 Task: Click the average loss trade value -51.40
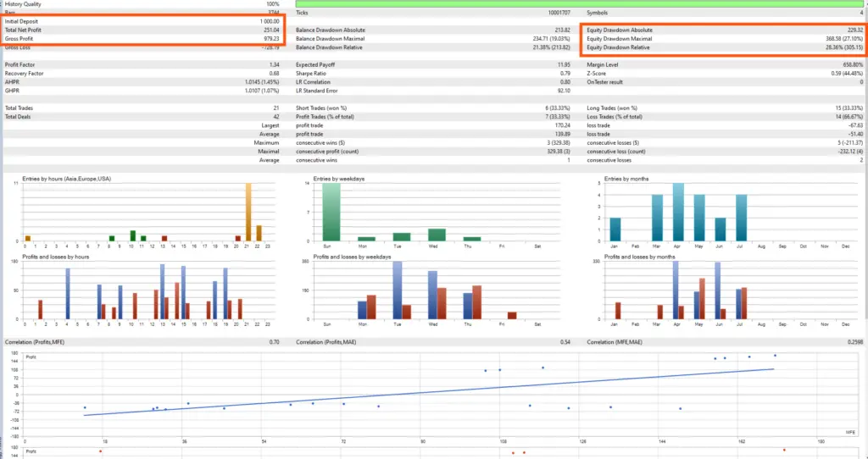pyautogui.click(x=855, y=135)
